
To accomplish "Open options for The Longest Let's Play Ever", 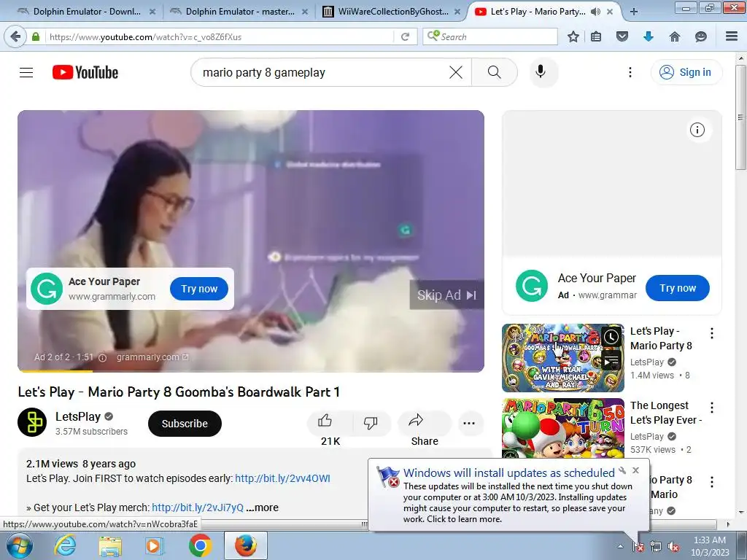I will point(712,408).
